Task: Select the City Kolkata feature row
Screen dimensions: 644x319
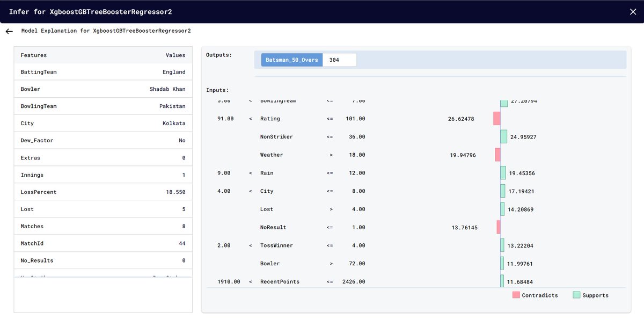Action: 102,123
